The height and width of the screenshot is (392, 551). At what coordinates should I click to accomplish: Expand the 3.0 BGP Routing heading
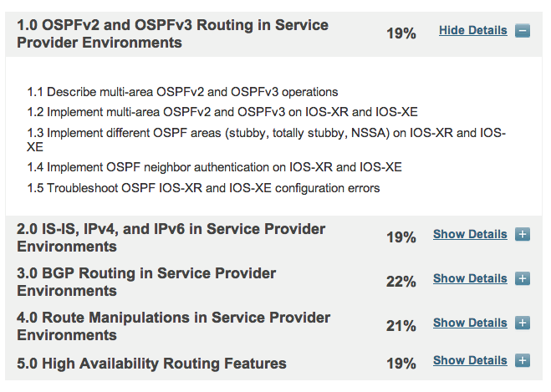click(146, 282)
